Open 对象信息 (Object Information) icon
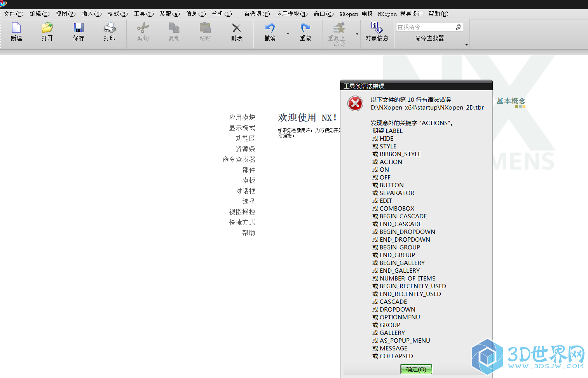This screenshot has width=588, height=378. 377,28
